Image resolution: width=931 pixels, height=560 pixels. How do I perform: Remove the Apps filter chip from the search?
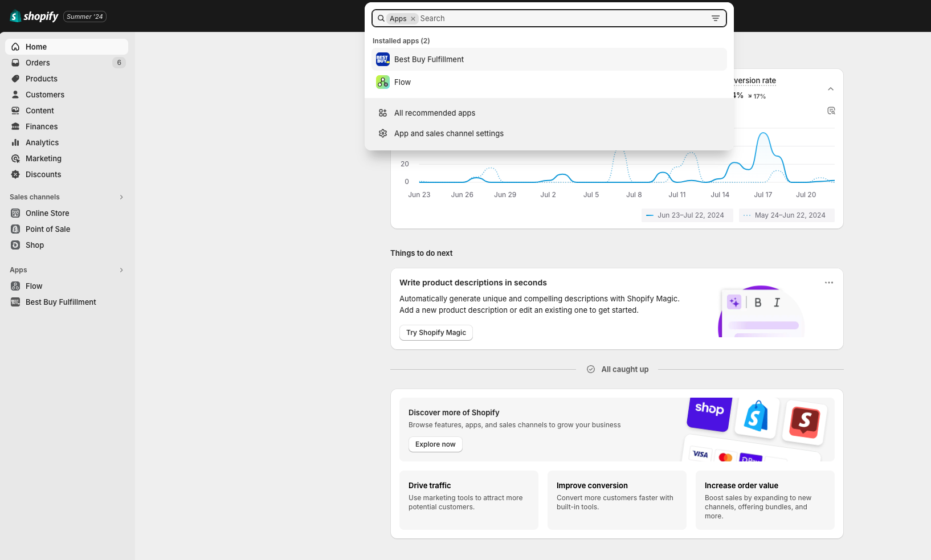413,19
